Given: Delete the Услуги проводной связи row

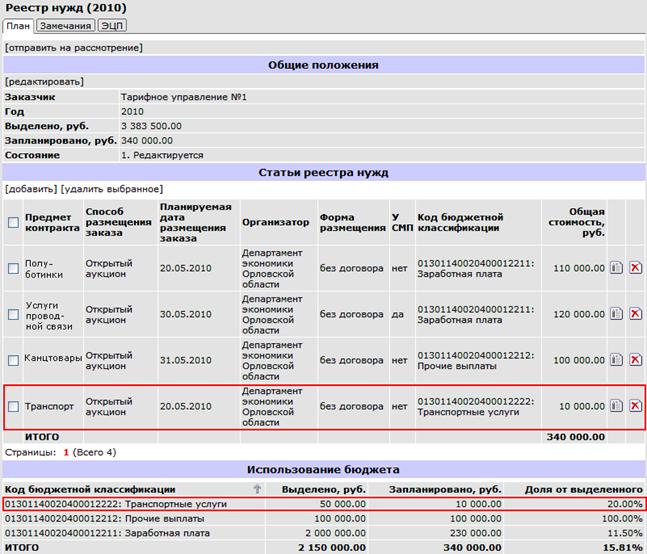Looking at the screenshot, I should coord(635,314).
